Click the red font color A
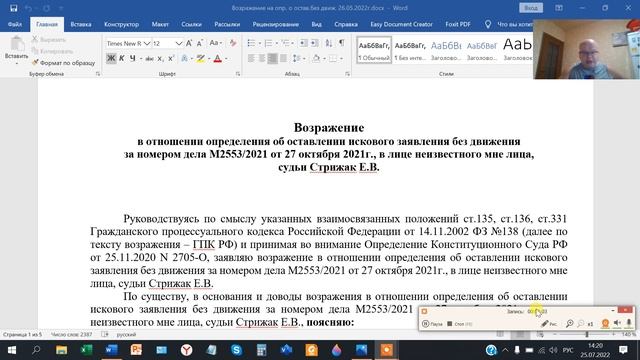Image resolution: width=640 pixels, height=360 pixels. (218, 59)
